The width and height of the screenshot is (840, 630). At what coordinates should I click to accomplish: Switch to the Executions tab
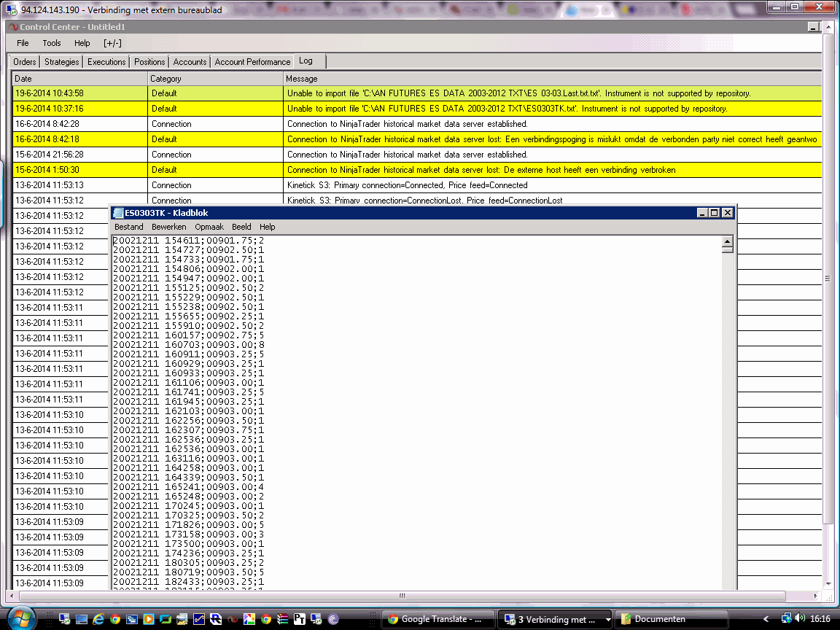click(106, 62)
